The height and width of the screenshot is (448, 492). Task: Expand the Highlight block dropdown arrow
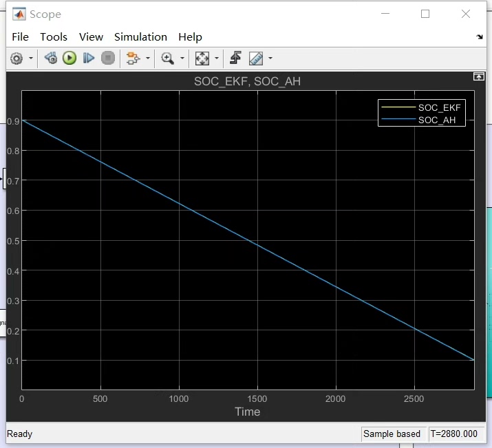(x=148, y=58)
